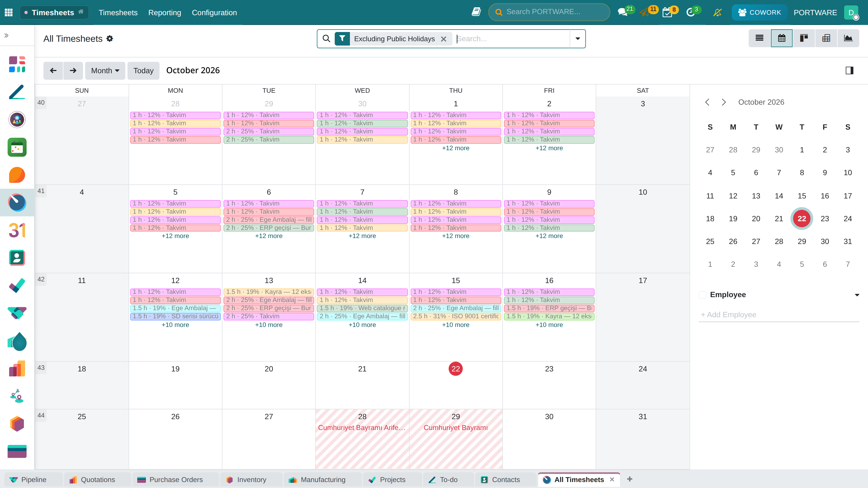
Task: Open Discuss messages with 21 badge
Action: pos(623,12)
